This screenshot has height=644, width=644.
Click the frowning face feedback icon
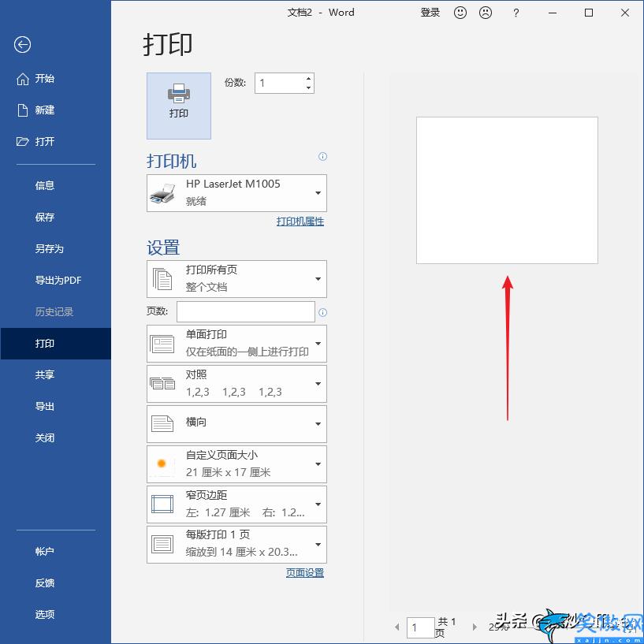486,13
